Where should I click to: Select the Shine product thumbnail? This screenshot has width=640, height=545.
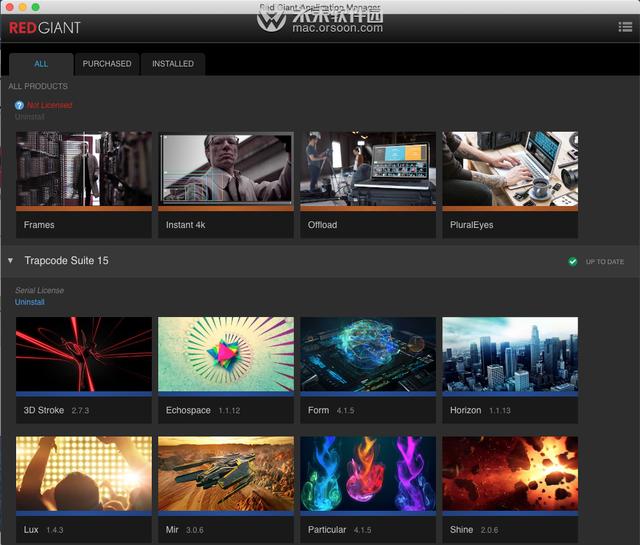click(x=510, y=473)
